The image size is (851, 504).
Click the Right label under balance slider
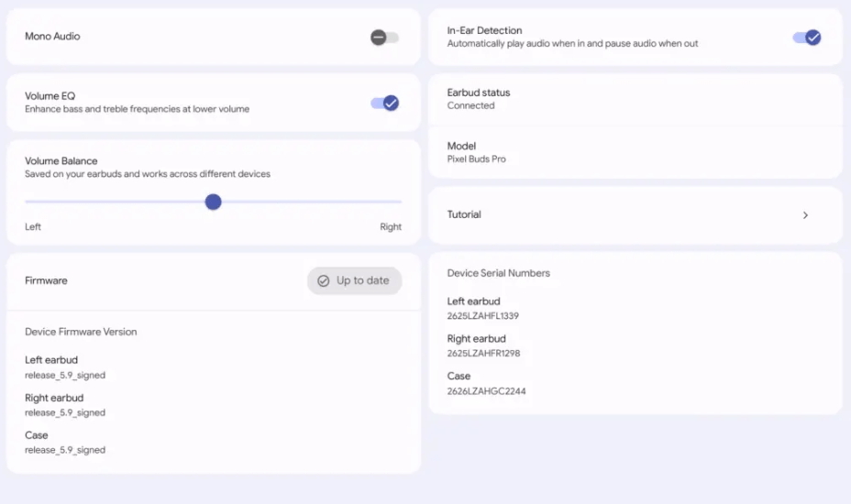tap(391, 226)
